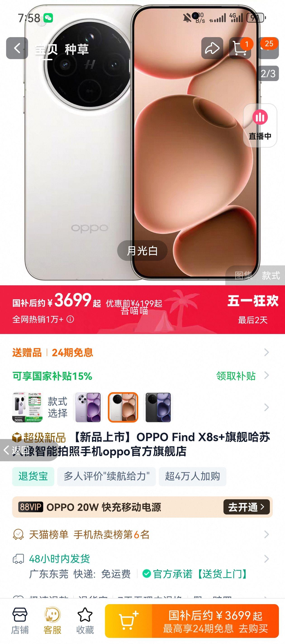The height and width of the screenshot is (644, 285).
Task: Tap the info icon beside 全网热销1万+
Action: point(70,319)
